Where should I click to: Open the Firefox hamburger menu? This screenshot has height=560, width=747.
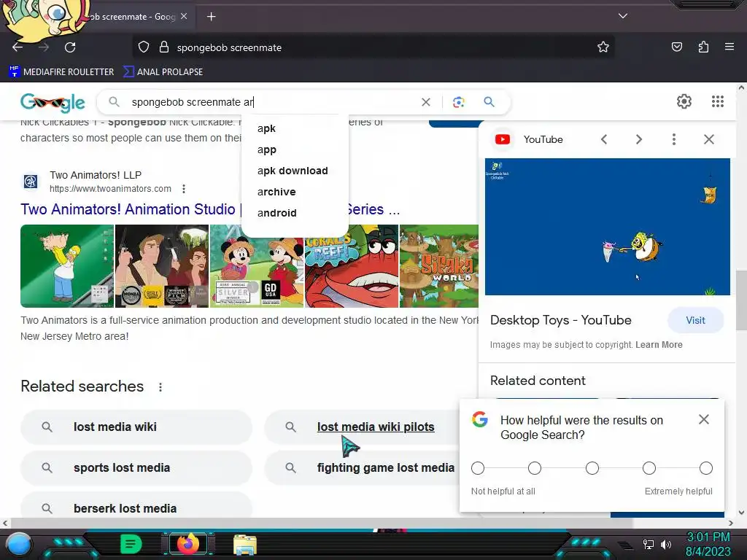(x=729, y=47)
